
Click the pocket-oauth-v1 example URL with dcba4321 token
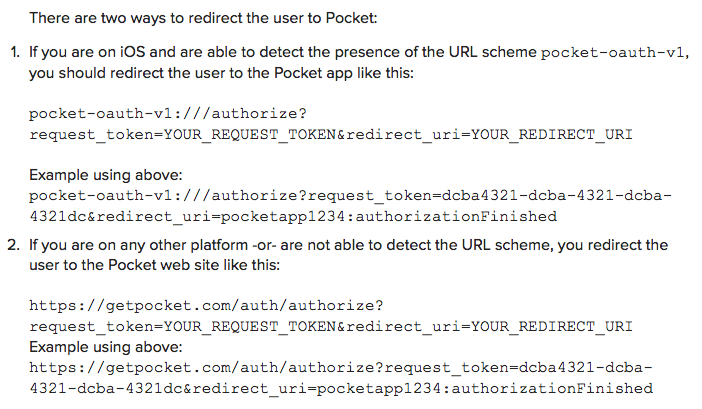click(x=351, y=196)
